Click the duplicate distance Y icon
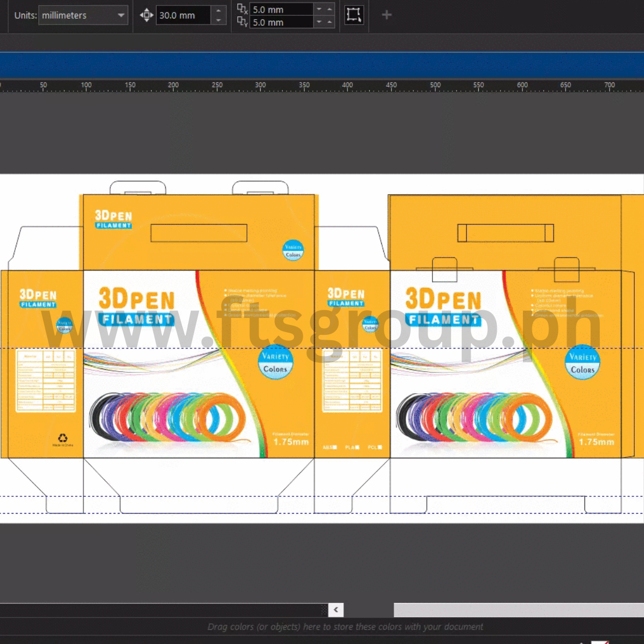The width and height of the screenshot is (644, 644). point(242,22)
